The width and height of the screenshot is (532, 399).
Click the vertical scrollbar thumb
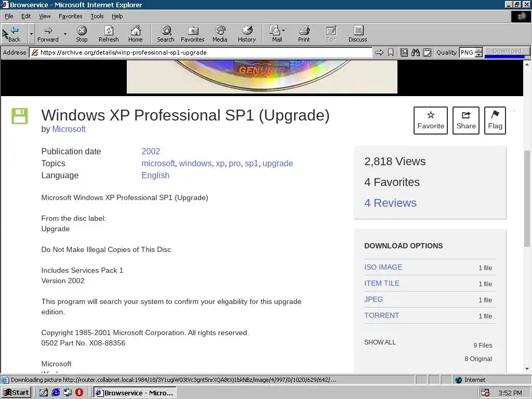tap(527, 198)
